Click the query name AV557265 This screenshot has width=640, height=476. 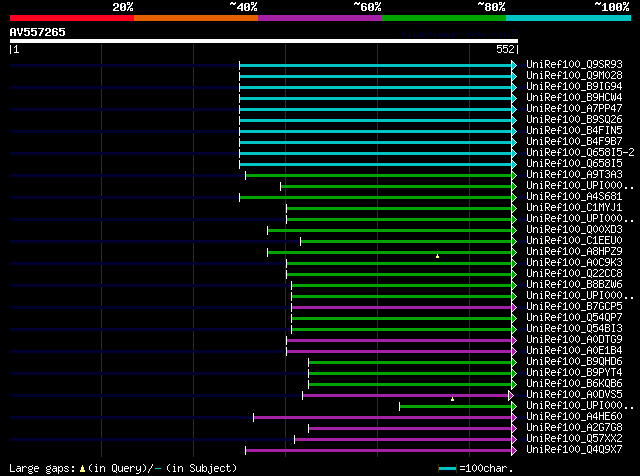click(38, 32)
